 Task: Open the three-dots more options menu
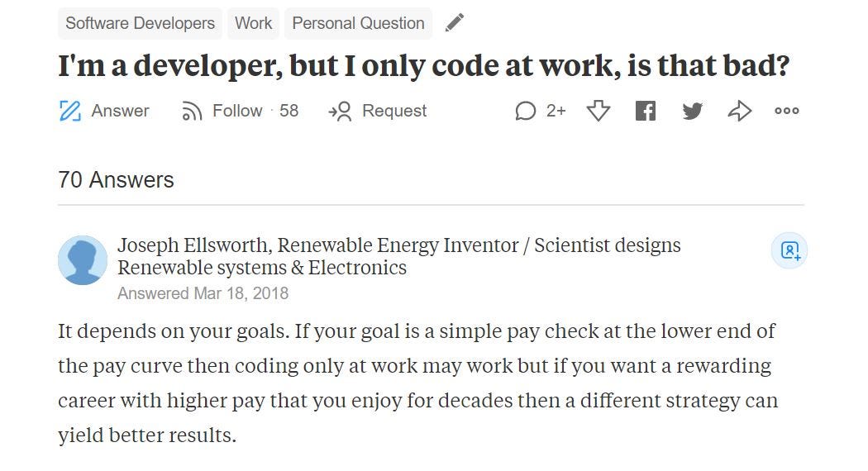pos(787,111)
